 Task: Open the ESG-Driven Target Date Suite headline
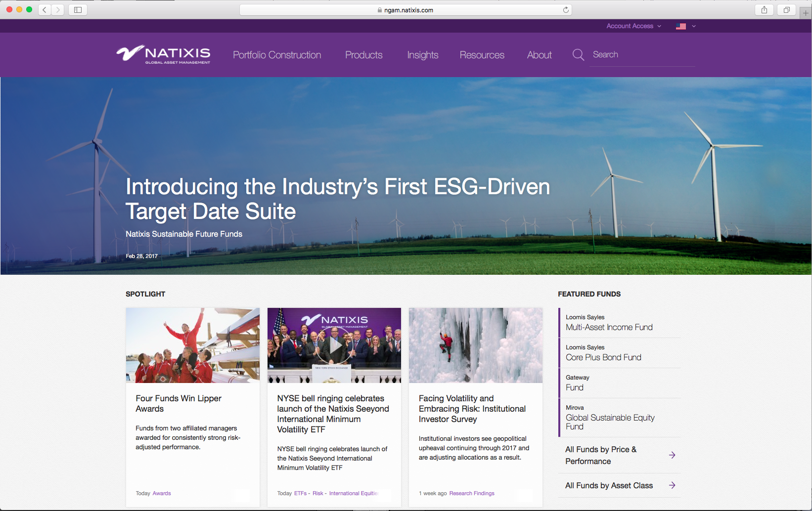point(338,199)
